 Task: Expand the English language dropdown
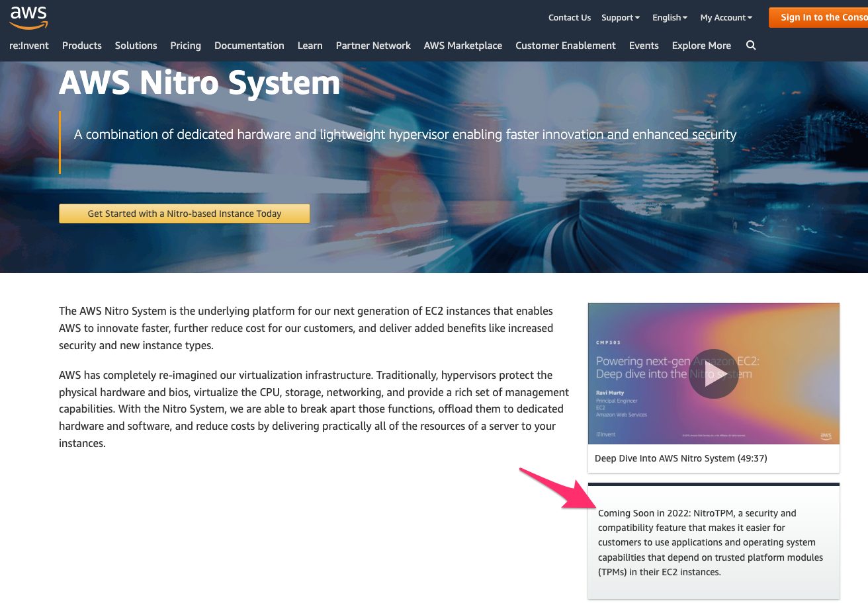point(669,17)
